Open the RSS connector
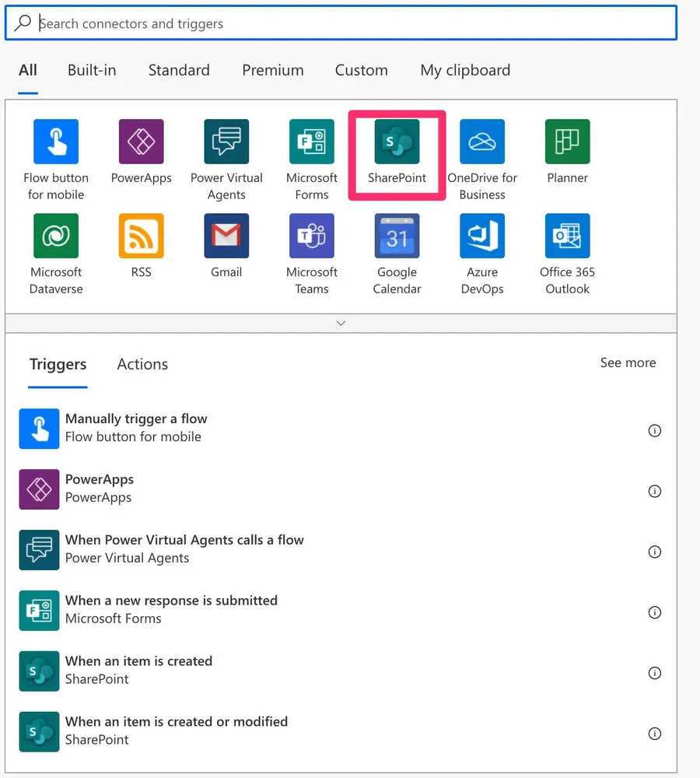Viewport: 700px width, 778px height. click(141, 237)
